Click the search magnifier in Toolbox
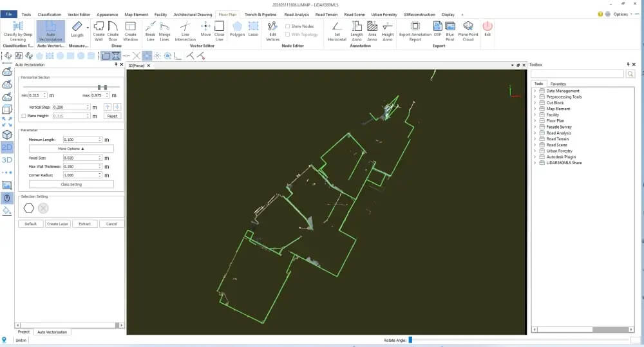The image size is (644, 347). pyautogui.click(x=630, y=74)
